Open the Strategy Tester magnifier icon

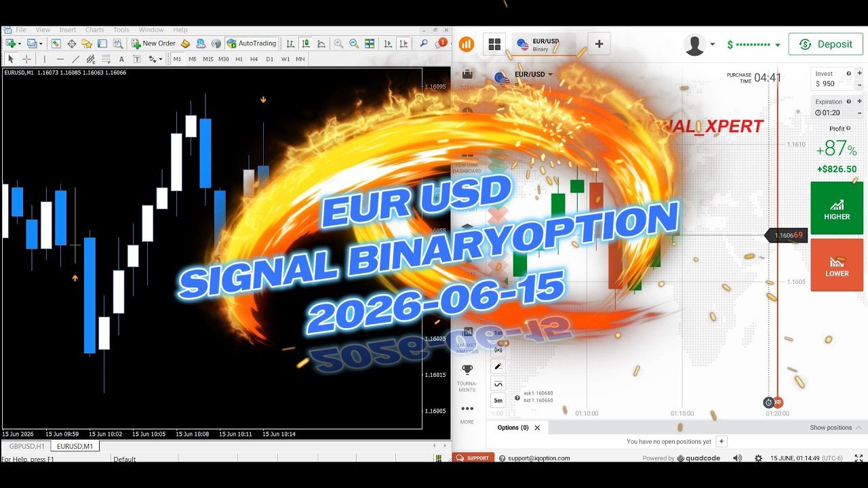pos(118,43)
